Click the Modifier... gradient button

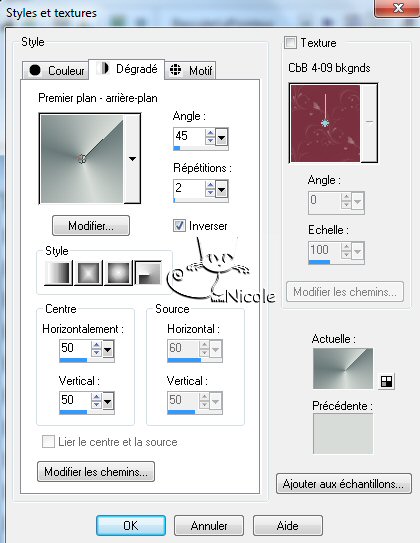coord(91,226)
